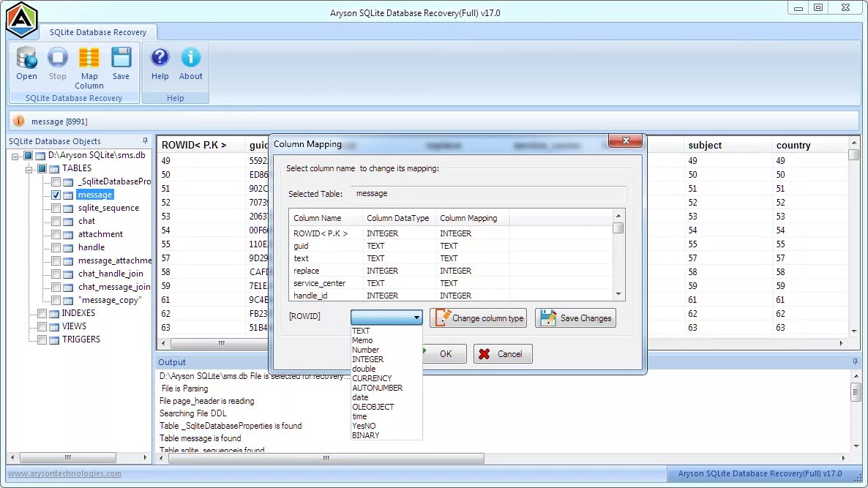This screenshot has height=488, width=868.
Task: Click the table icon next to sqlite_sequence
Action: [68, 209]
